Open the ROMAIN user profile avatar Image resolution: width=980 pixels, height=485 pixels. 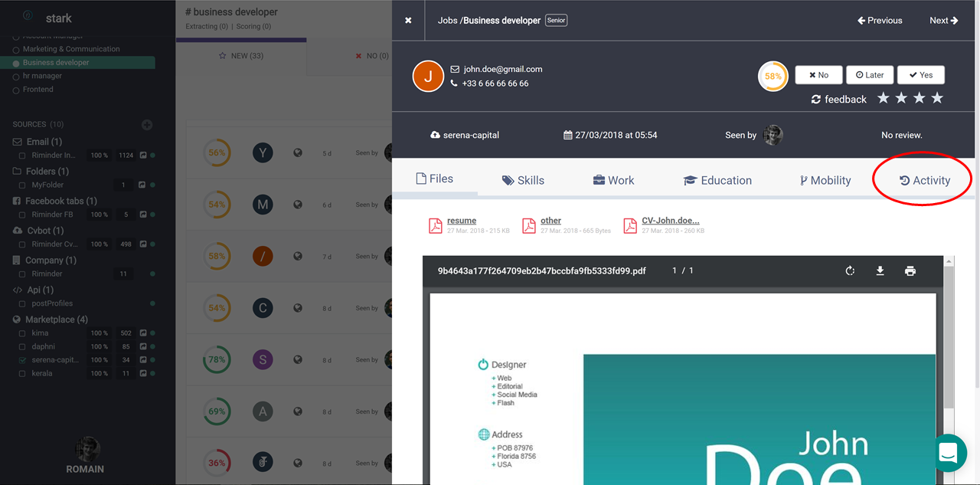[x=88, y=450]
